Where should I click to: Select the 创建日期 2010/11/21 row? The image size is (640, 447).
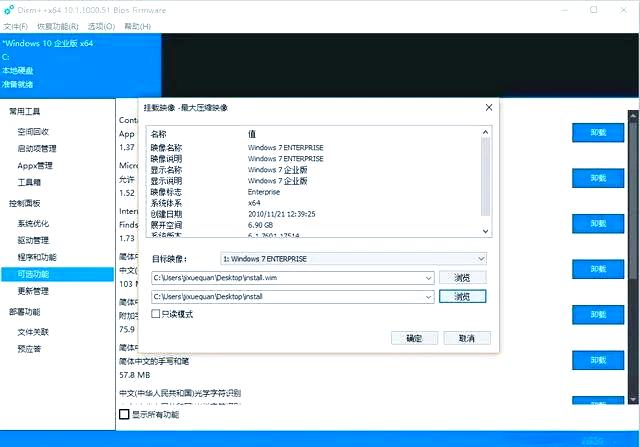coord(314,214)
